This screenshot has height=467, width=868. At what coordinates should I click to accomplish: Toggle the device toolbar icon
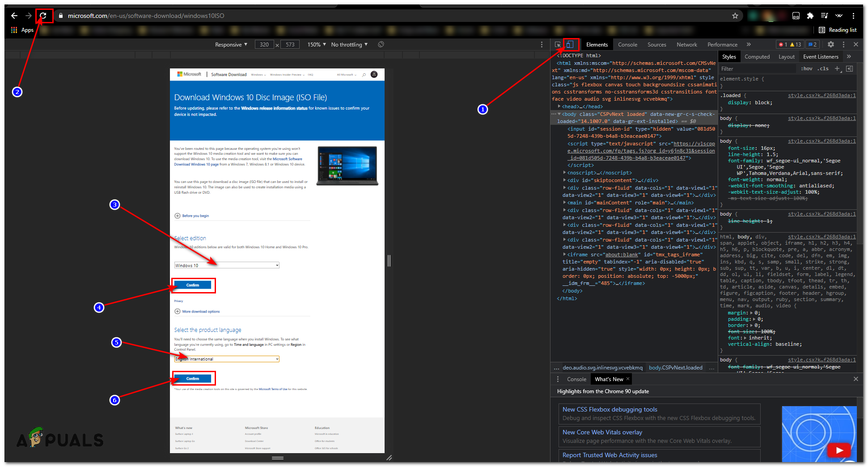coord(570,44)
